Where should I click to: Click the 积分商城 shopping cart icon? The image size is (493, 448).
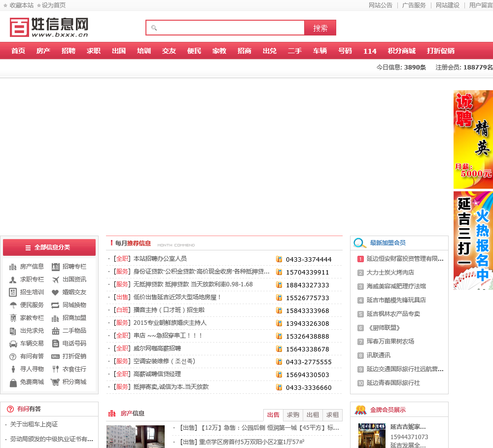(55, 382)
